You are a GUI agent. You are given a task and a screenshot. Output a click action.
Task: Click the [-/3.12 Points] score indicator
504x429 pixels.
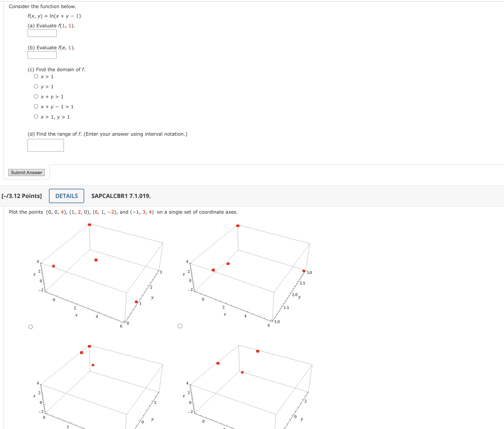click(22, 196)
